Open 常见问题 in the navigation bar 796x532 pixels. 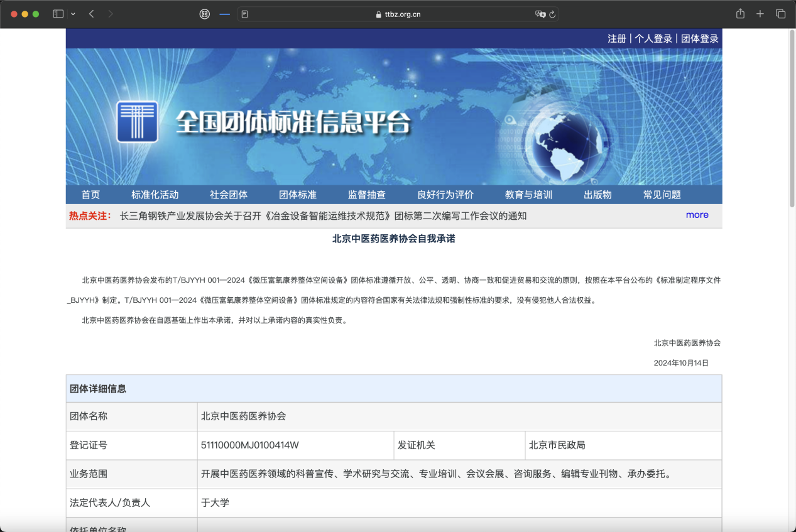[x=662, y=195]
